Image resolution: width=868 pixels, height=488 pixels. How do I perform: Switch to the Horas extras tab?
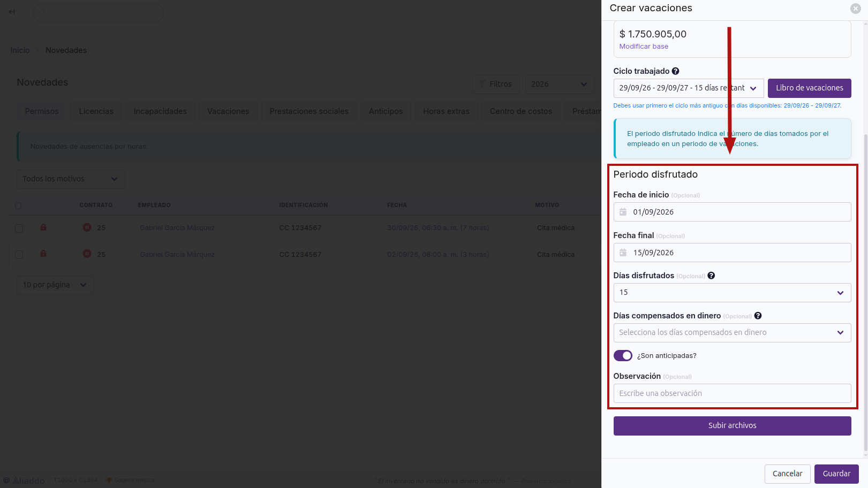pos(446,111)
